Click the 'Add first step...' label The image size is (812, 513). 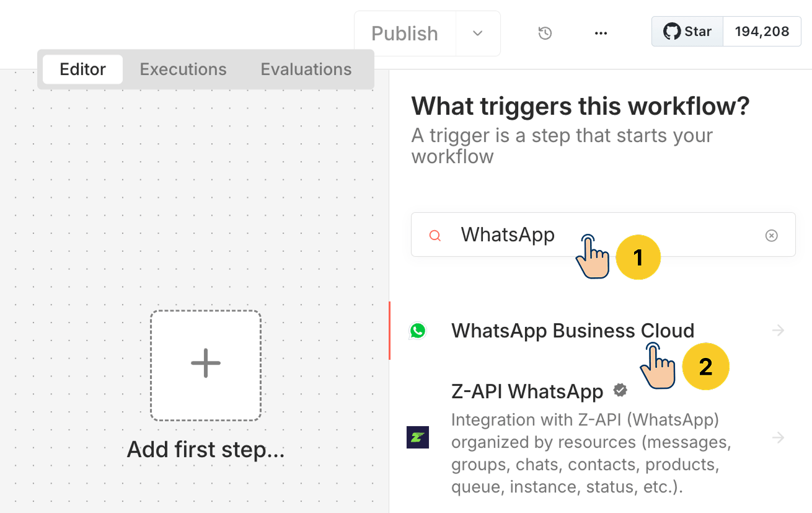pos(206,450)
